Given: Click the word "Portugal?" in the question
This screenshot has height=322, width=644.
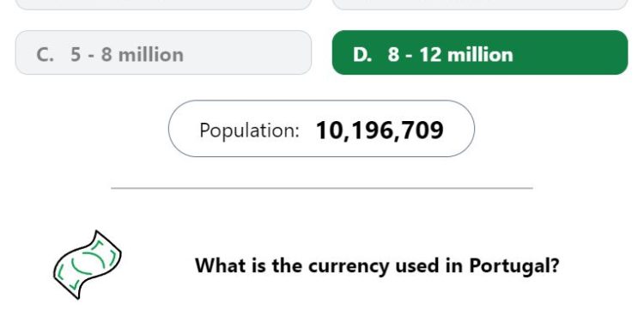Looking at the screenshot, I should (514, 265).
